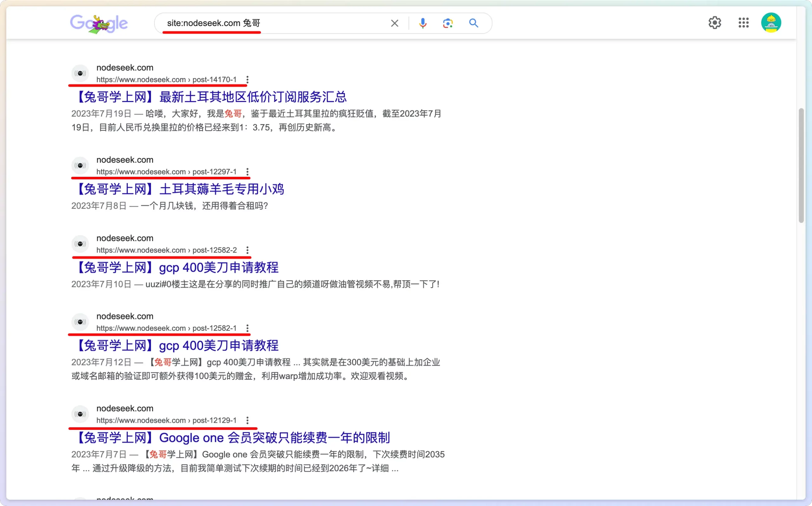Open the Google account avatar
Image resolution: width=812 pixels, height=506 pixels.
pos(771,23)
